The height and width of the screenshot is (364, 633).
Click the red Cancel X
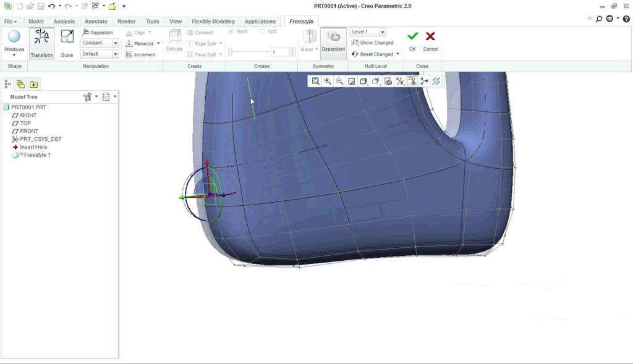click(x=430, y=36)
